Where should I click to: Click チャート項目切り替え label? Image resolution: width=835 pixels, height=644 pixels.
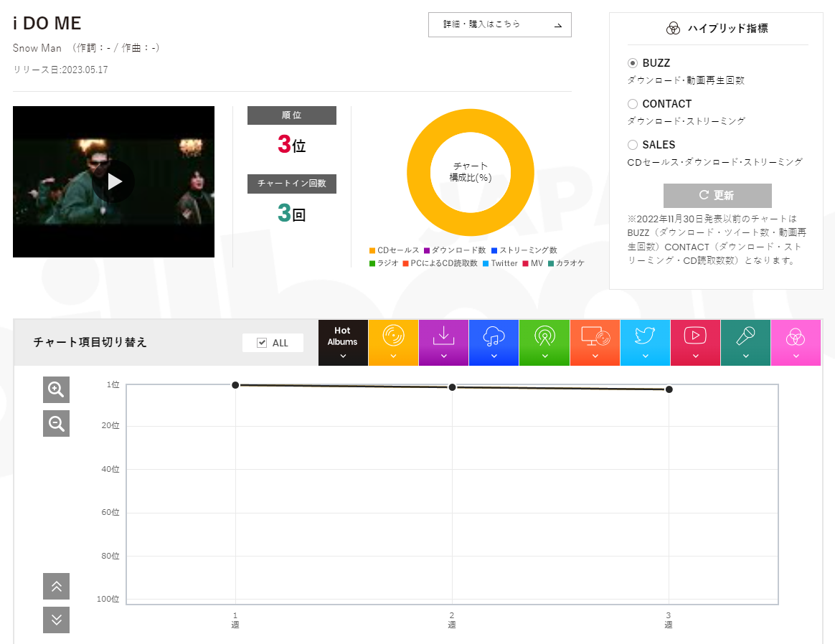[x=90, y=342]
